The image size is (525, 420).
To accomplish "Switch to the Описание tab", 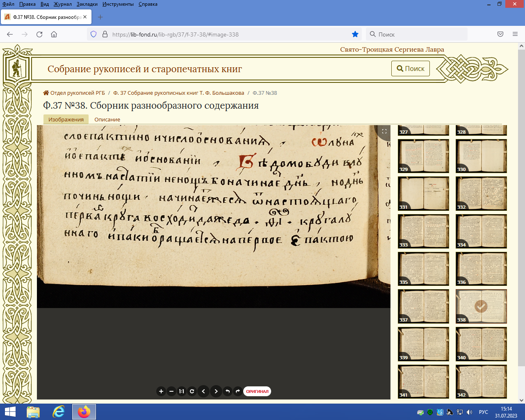I will 107,119.
